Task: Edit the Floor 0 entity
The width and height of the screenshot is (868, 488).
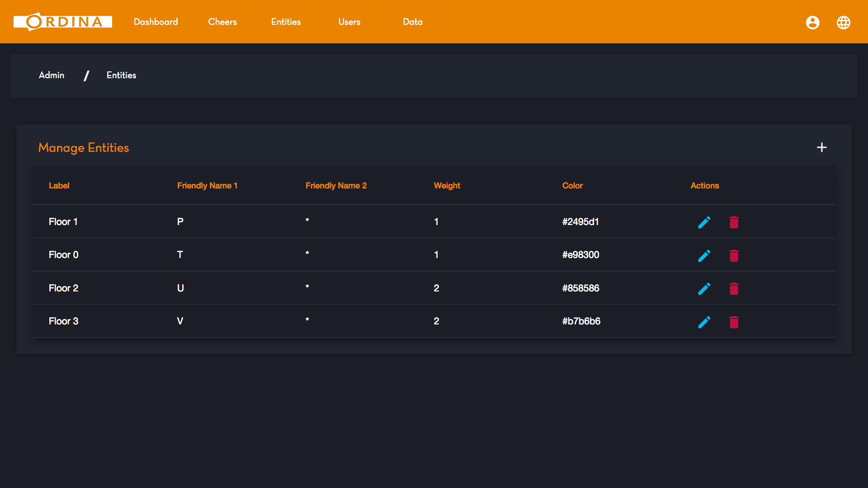Action: 704,256
